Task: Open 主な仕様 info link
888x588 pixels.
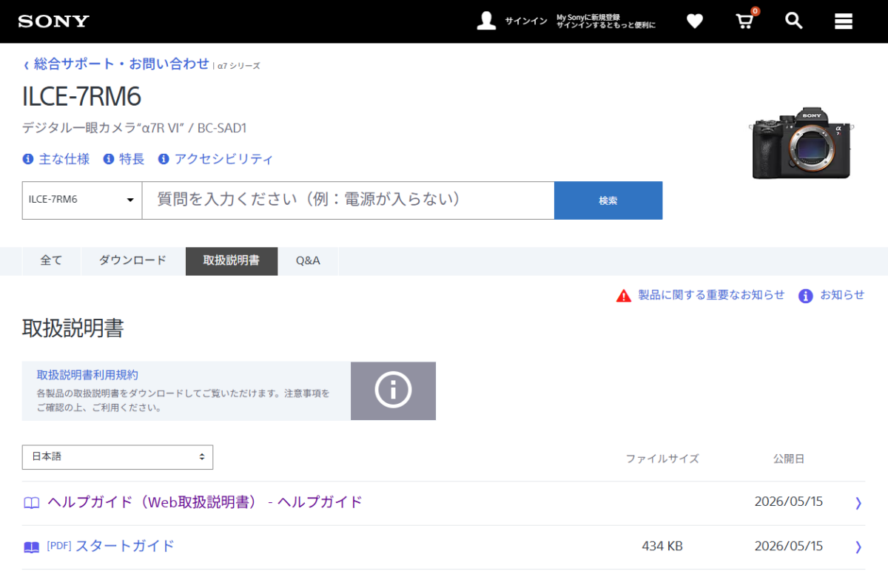Action: tap(64, 158)
